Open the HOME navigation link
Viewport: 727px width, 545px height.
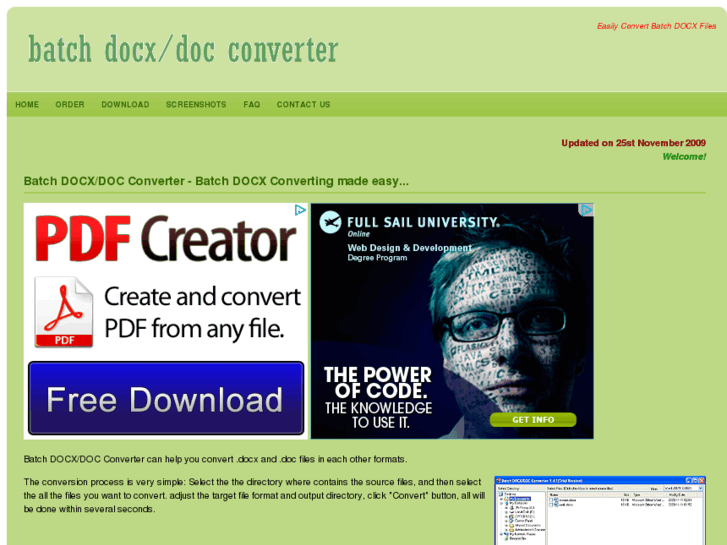click(27, 104)
